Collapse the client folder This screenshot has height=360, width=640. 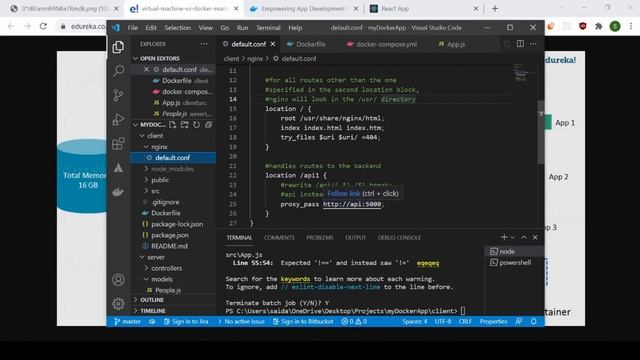tap(155, 136)
